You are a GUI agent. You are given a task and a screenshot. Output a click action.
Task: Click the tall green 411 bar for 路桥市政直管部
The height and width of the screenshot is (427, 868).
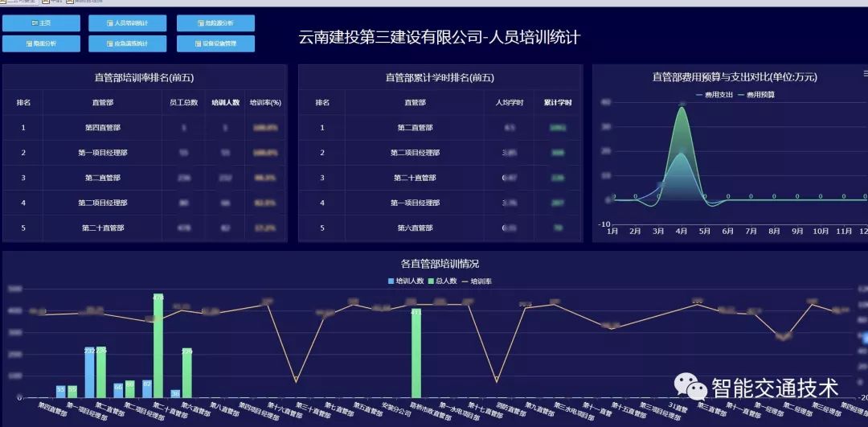(x=416, y=353)
